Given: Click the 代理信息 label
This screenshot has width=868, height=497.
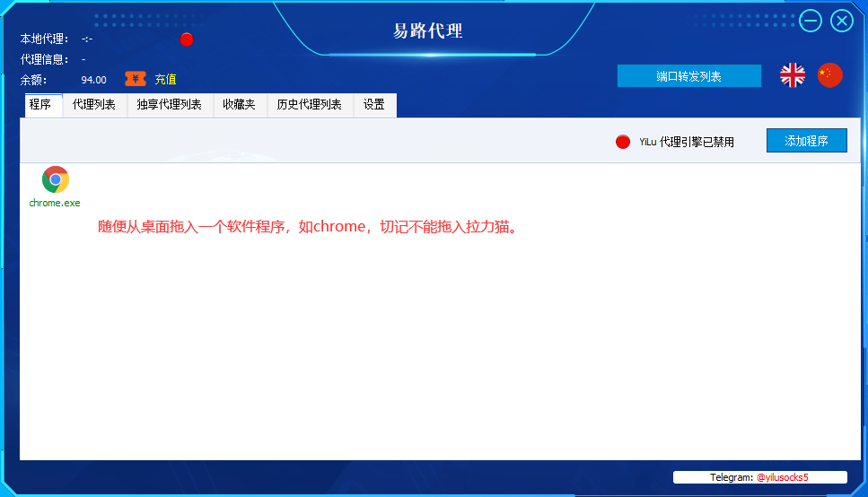Looking at the screenshot, I should tap(44, 59).
